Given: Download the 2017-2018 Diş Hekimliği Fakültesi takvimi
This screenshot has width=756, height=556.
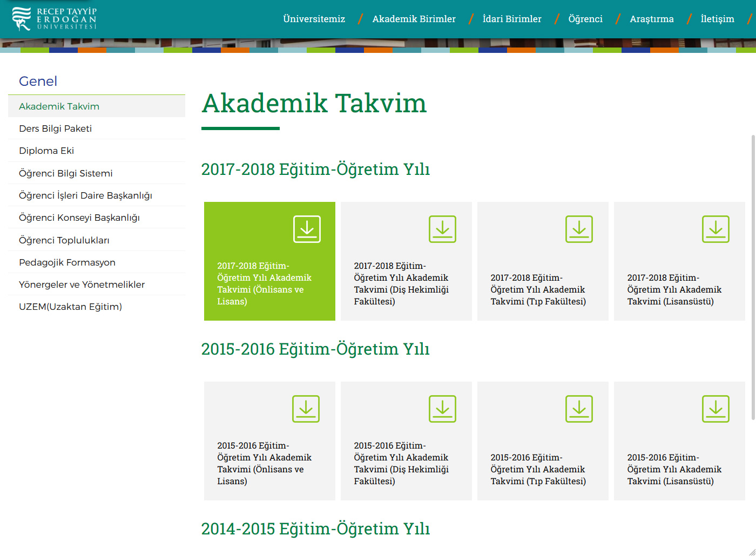Looking at the screenshot, I should [x=406, y=261].
